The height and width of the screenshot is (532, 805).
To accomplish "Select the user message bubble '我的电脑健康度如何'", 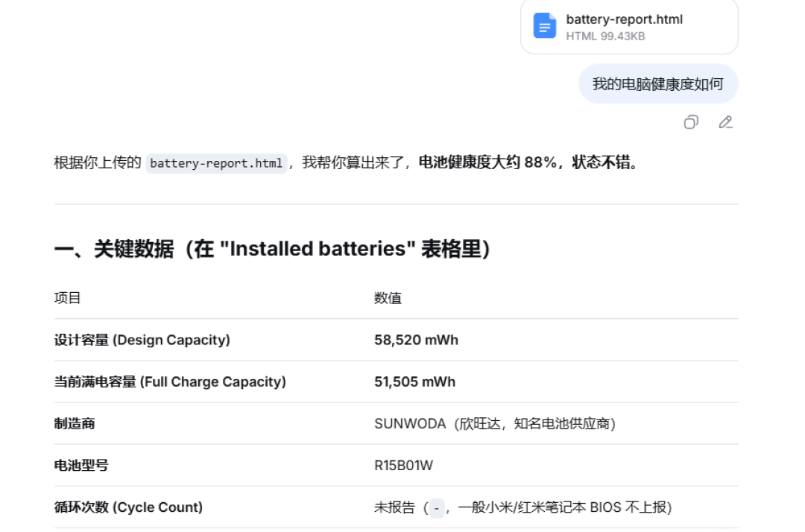I will coord(658,84).
